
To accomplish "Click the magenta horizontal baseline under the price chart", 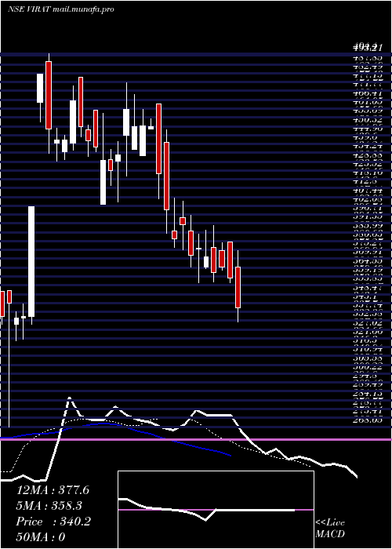I will click(196, 439).
